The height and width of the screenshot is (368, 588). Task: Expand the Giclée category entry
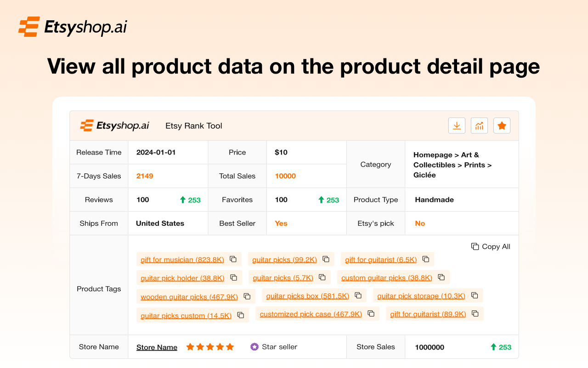point(424,175)
